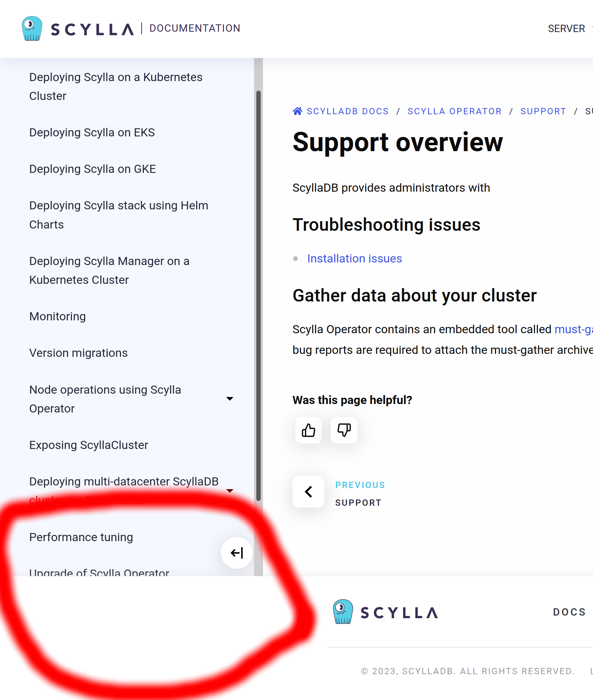Click the thumbs up rating icon
The image size is (593, 700).
pos(308,430)
